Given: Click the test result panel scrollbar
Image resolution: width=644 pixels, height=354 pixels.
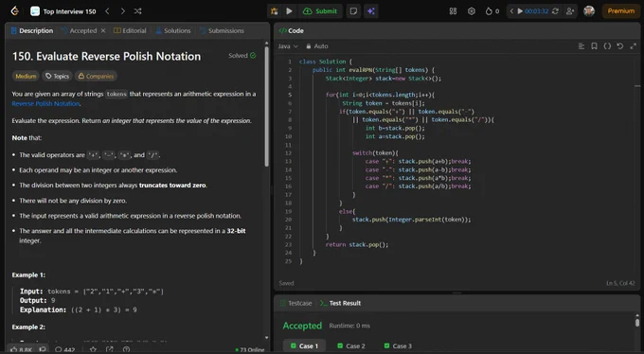Looking at the screenshot, I should pyautogui.click(x=637, y=323).
